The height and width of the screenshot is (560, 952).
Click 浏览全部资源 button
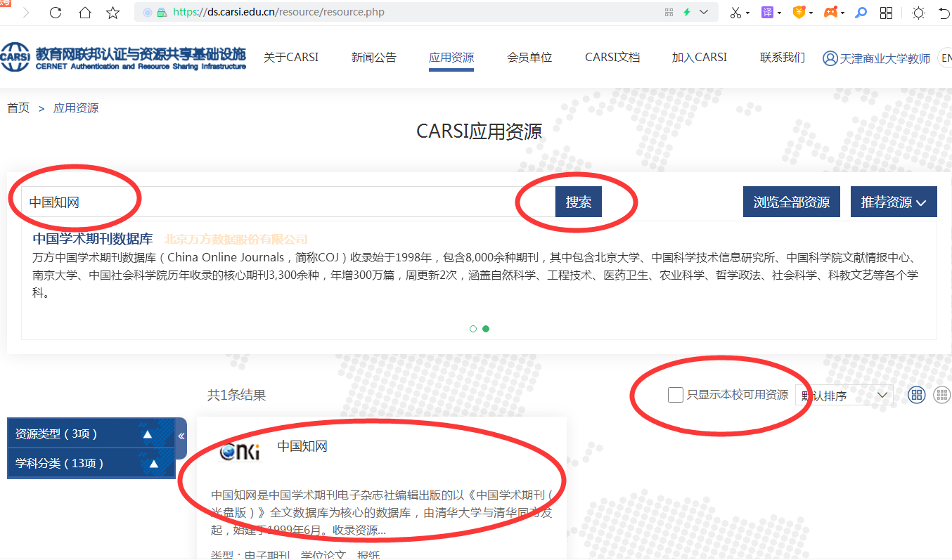(792, 202)
